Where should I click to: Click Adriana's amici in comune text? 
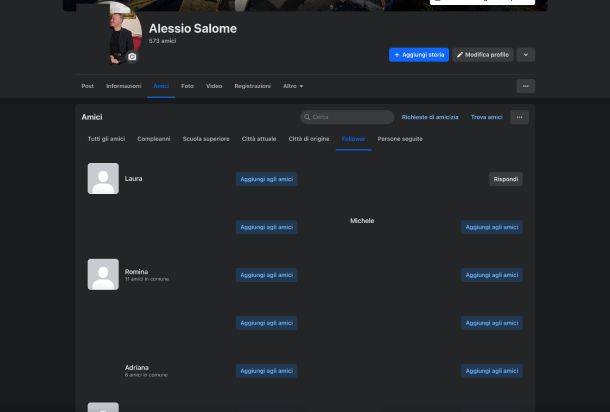coord(146,375)
